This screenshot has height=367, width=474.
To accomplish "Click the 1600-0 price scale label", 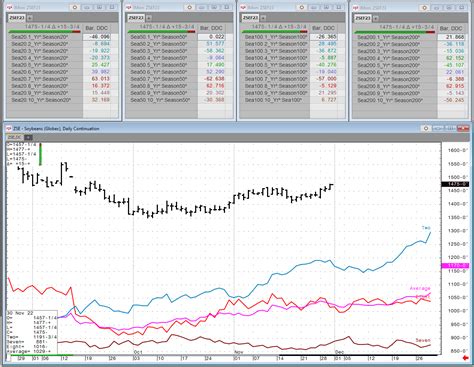I will point(458,150).
